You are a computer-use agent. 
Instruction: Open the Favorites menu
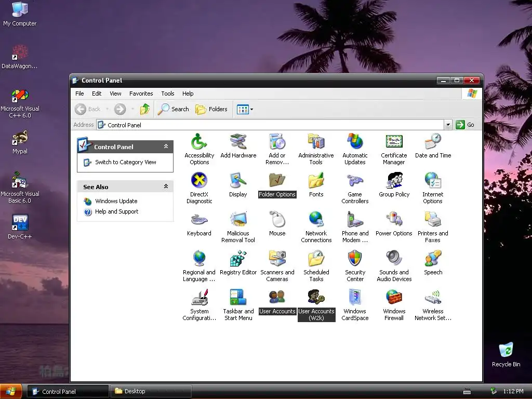141,94
